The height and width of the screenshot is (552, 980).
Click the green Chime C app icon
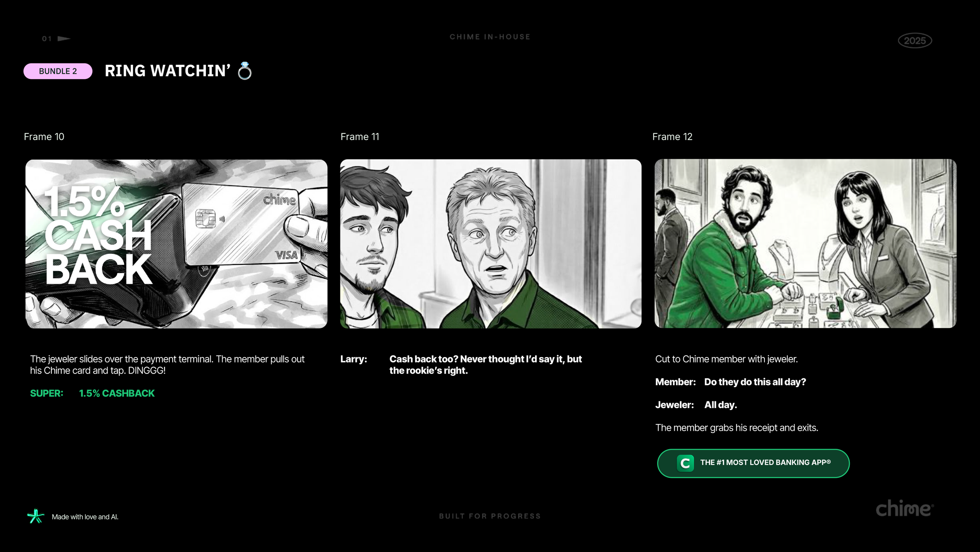685,463
